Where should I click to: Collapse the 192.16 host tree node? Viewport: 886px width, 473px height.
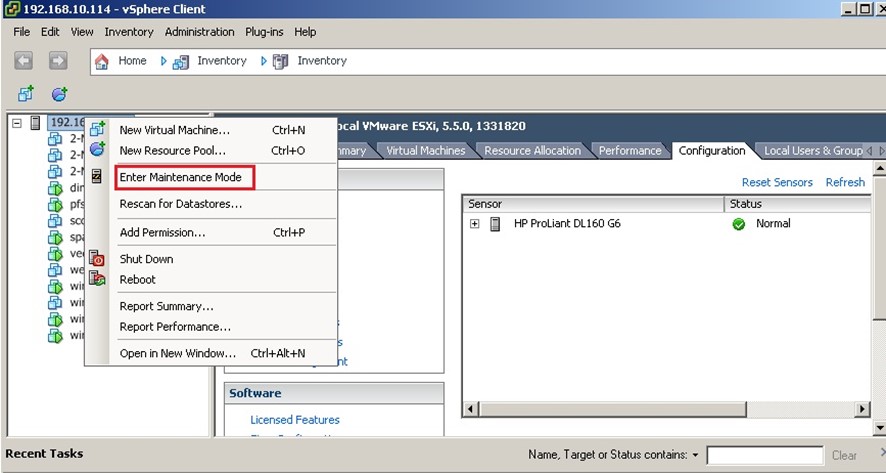[17, 123]
